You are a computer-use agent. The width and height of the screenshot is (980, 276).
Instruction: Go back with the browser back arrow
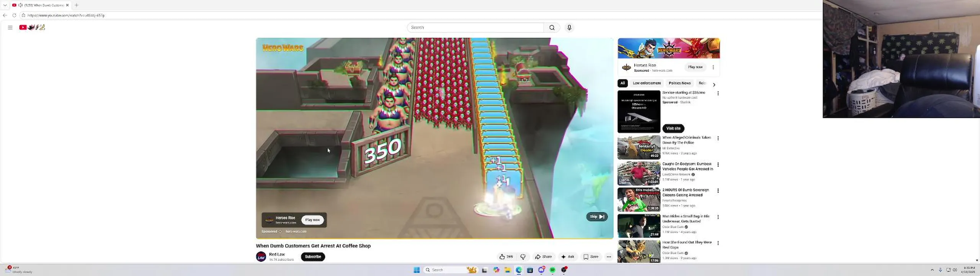coord(5,15)
